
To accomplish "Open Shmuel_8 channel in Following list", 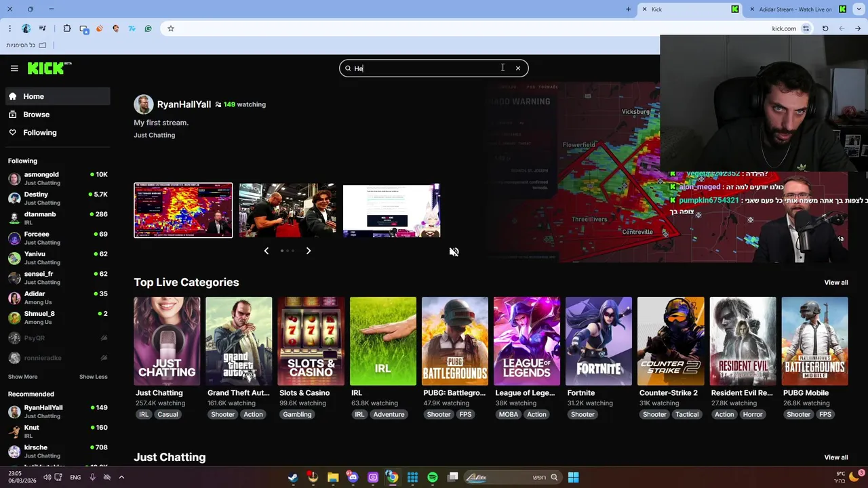I will [x=58, y=317].
